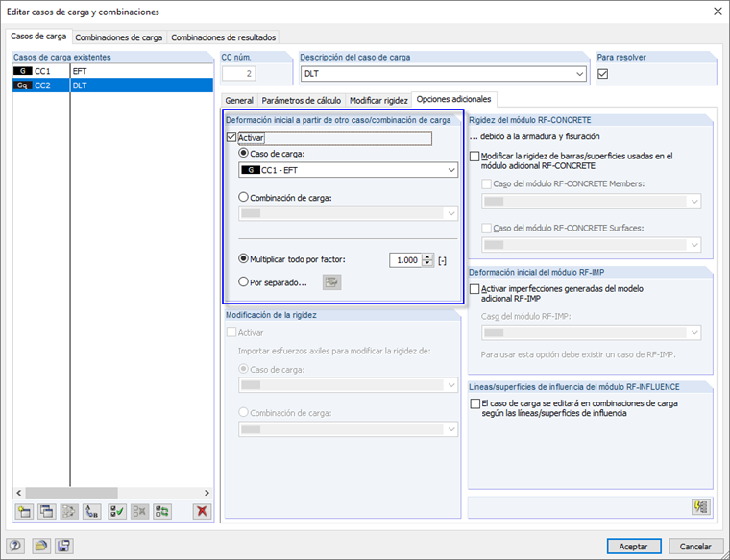Choose the Multiplicar todo por factor option
The height and width of the screenshot is (560, 730).
[243, 258]
